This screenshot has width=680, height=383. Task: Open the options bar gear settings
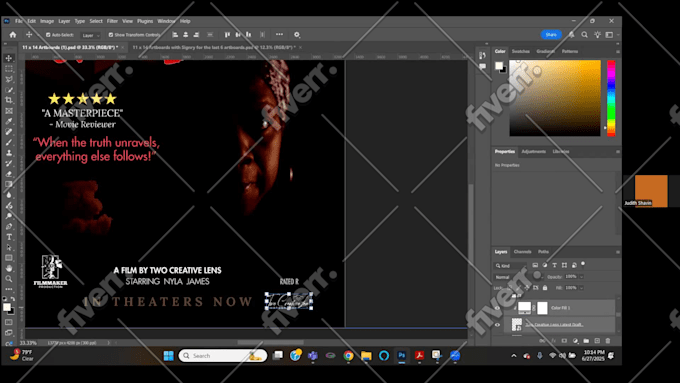tap(297, 35)
